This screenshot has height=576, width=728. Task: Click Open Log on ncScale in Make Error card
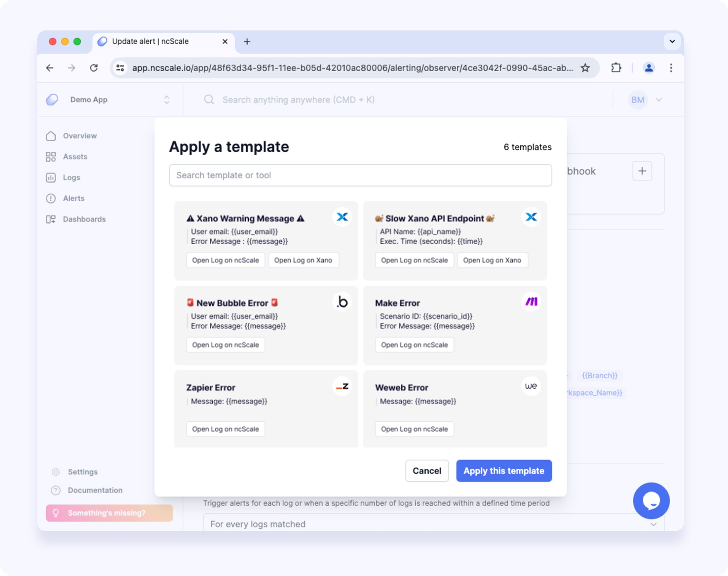coord(415,345)
